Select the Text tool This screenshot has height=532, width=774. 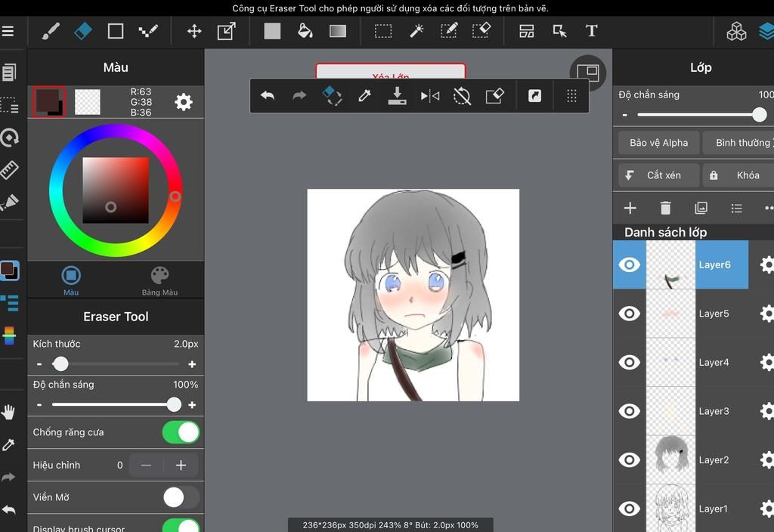tap(591, 31)
